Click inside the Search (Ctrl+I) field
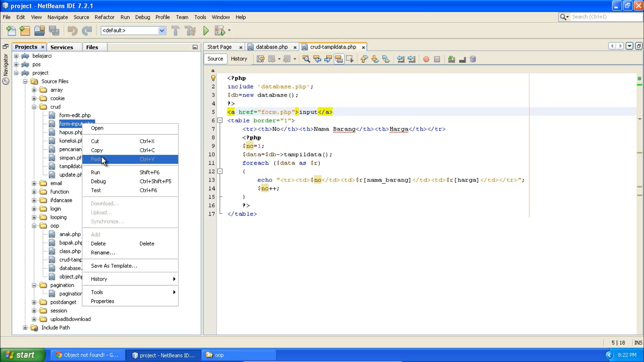This screenshot has width=644, height=362. 604,17
